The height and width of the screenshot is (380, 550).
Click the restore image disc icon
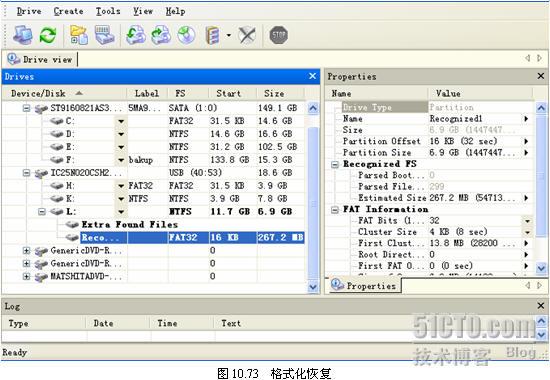tap(161, 35)
